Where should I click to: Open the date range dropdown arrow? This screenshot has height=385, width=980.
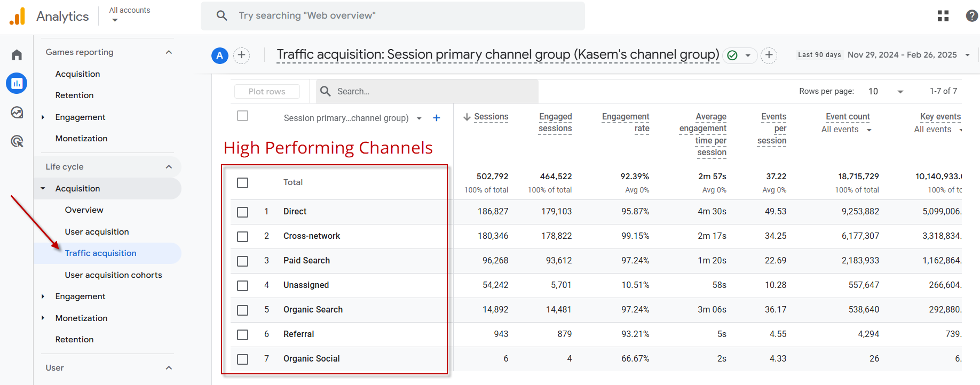pyautogui.click(x=967, y=55)
